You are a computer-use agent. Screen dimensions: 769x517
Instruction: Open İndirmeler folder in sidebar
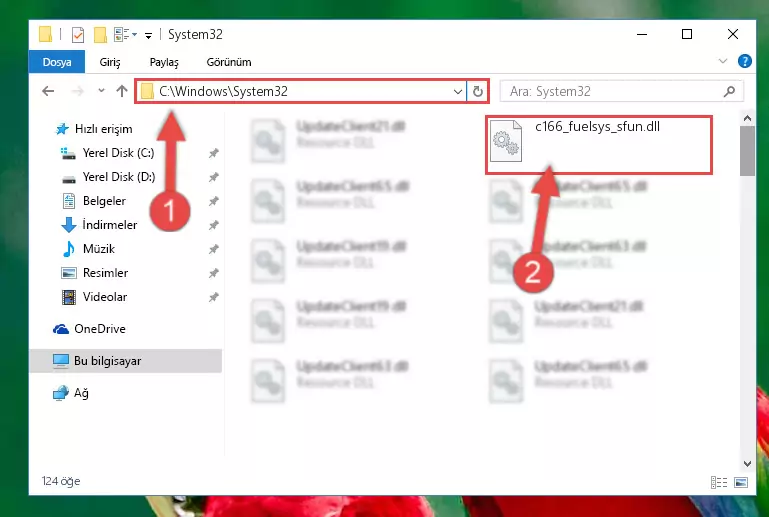pos(99,225)
